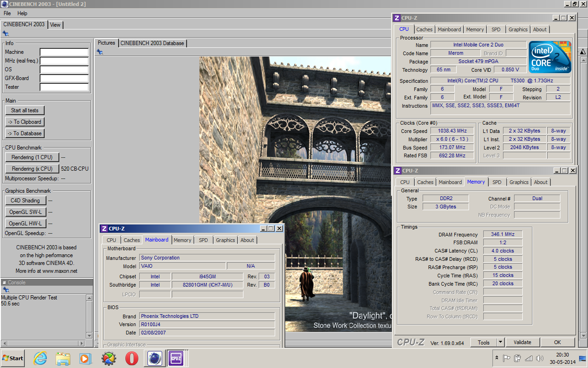Open the Graphics tab in the Mainboard CPU-Z window
This screenshot has width=588, height=368.
(226, 240)
